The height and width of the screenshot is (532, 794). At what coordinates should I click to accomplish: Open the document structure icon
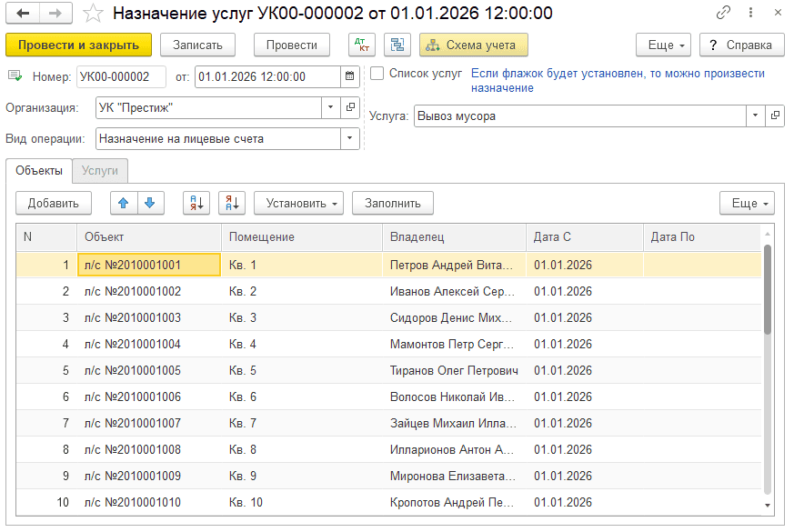pyautogui.click(x=397, y=45)
